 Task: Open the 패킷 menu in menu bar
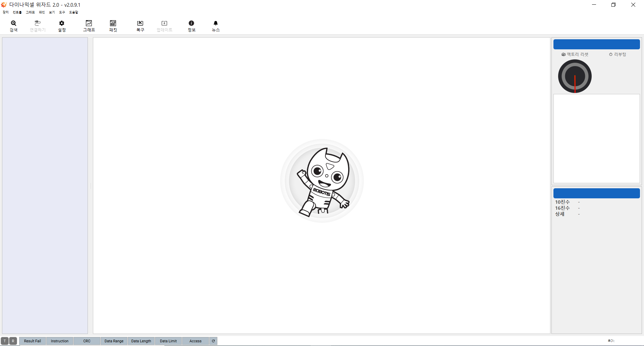(42, 12)
